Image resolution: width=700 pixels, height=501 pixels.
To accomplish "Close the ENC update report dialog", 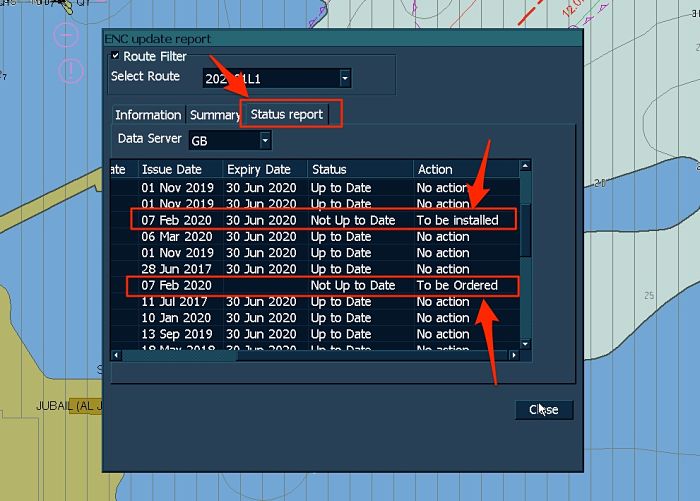I will click(x=544, y=409).
